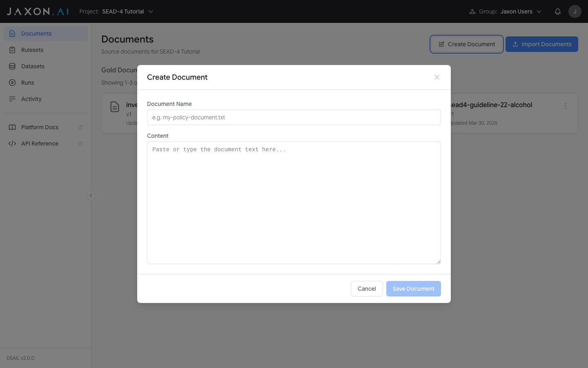Collapse the sidebar with the chevron

pos(91,195)
